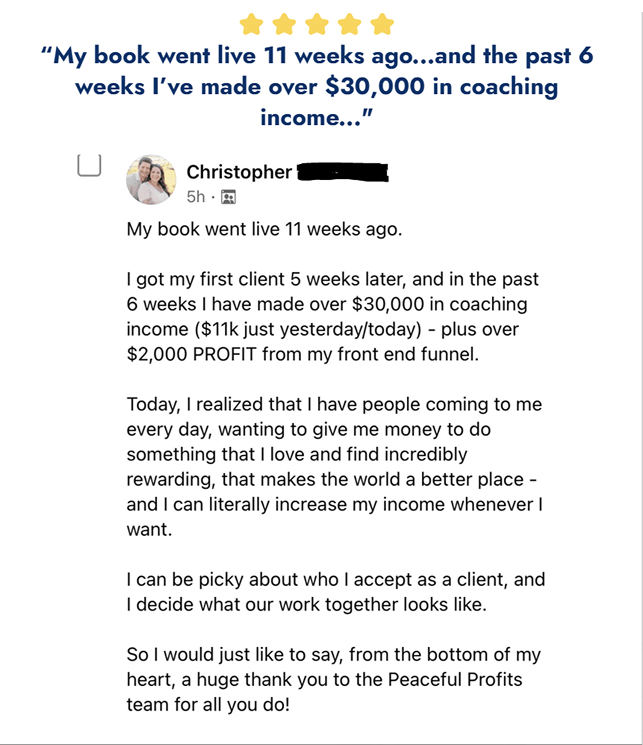
Task: Click the group audience icon beside 5h
Action: point(229,197)
